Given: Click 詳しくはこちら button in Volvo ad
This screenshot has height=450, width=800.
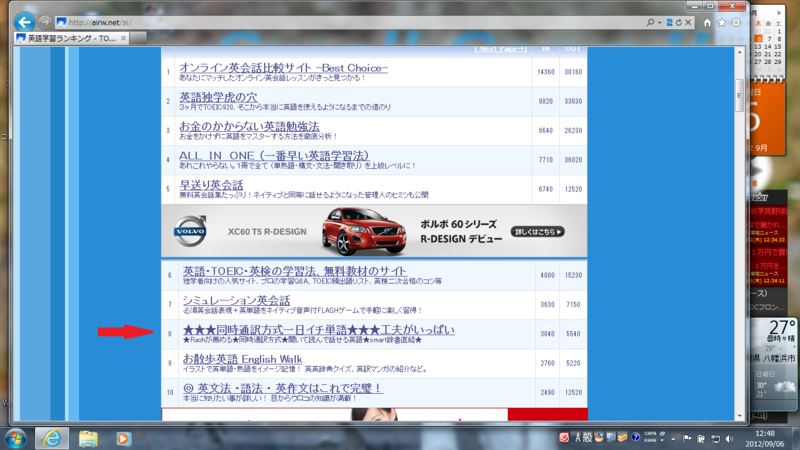Looking at the screenshot, I should tap(537, 232).
